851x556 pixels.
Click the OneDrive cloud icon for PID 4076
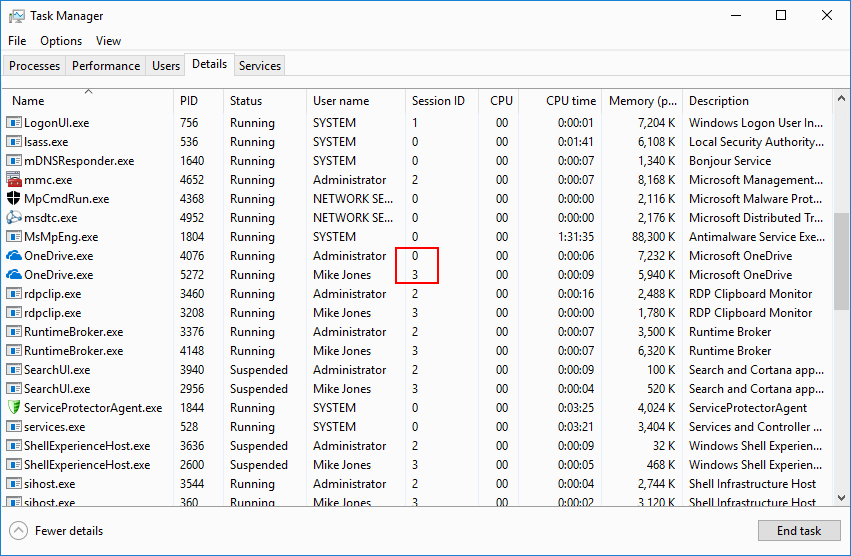coord(14,256)
